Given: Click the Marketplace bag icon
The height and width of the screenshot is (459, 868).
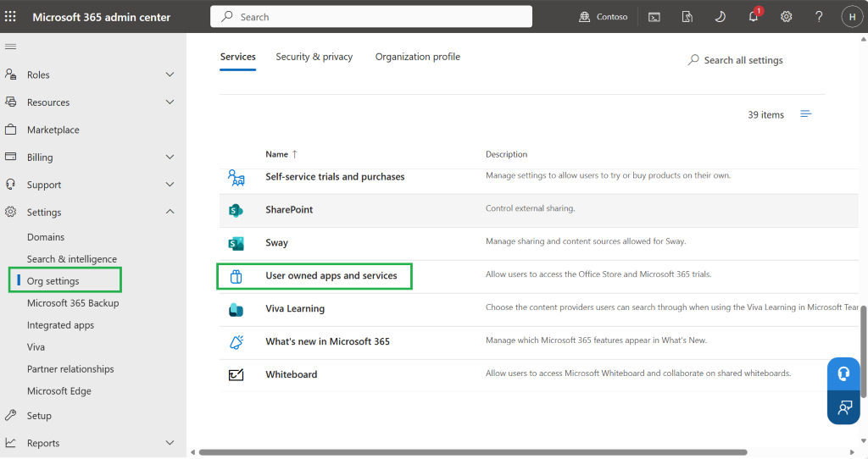Looking at the screenshot, I should click(10, 130).
